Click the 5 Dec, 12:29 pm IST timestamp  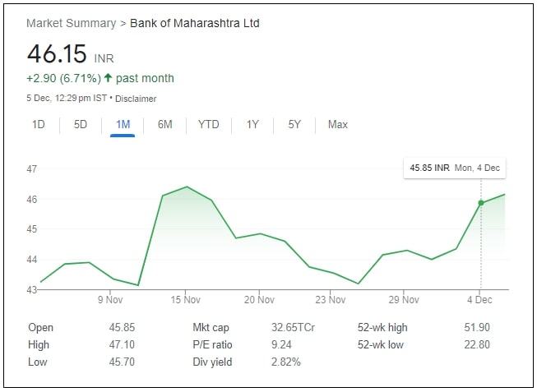(67, 99)
